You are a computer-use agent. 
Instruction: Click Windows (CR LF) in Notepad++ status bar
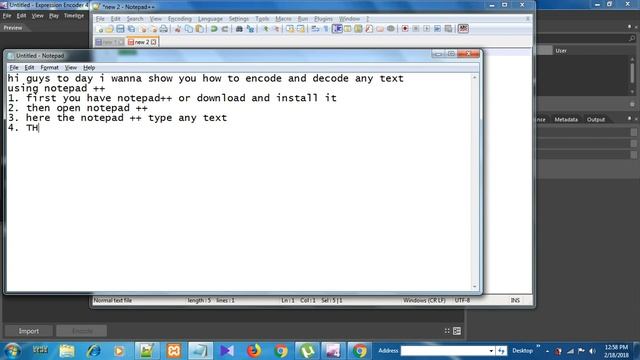424,300
